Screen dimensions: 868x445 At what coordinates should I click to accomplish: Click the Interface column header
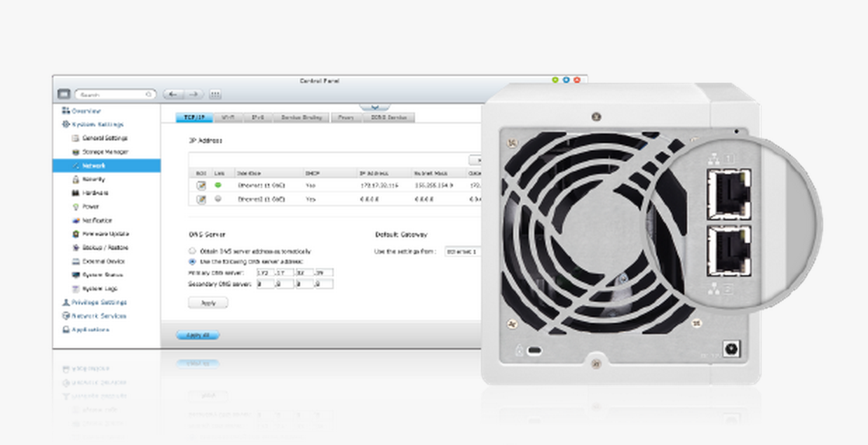249,173
